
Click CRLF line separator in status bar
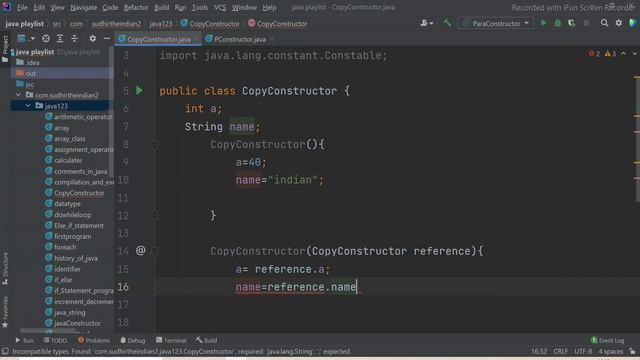point(560,351)
